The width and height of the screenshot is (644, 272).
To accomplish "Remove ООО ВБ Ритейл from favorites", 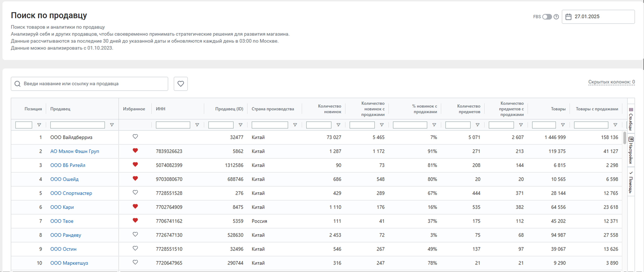I will point(135,165).
